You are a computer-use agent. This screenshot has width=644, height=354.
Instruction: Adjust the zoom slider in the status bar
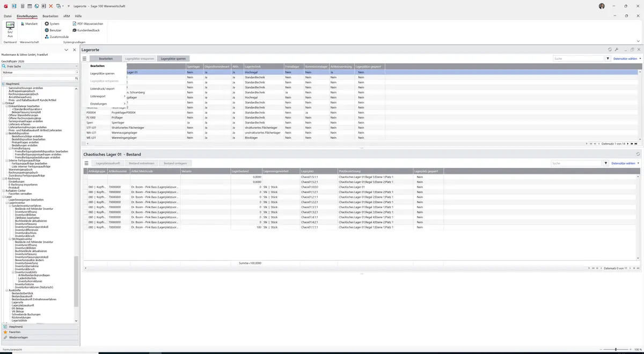tap(616, 350)
